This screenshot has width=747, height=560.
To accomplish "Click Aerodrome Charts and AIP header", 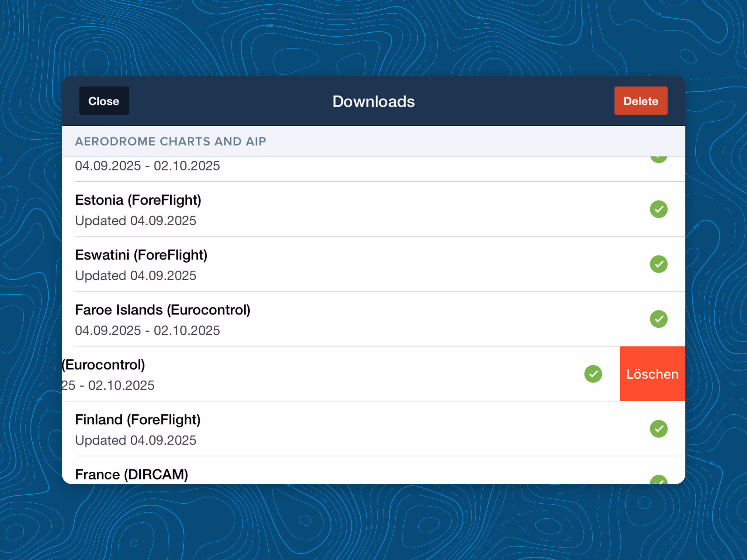I will [171, 142].
